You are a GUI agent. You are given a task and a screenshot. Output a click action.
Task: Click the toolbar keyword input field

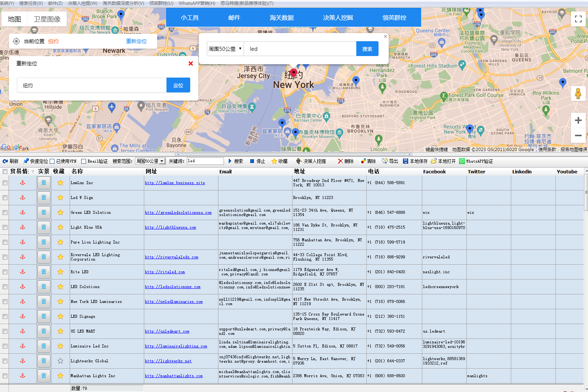(x=205, y=161)
